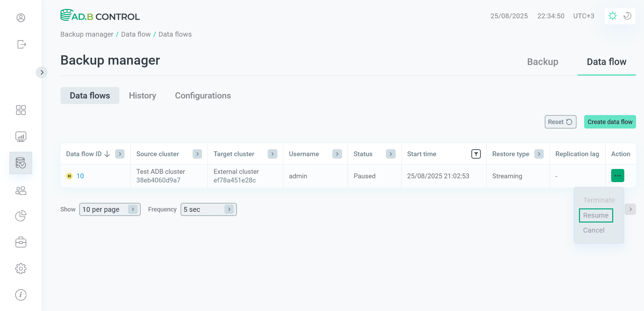The height and width of the screenshot is (311, 644).
Task: Open the users management icon in sidebar
Action: [x=21, y=190]
